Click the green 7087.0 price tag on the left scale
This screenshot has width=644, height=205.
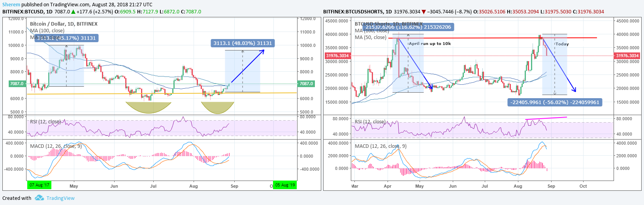pos(17,84)
